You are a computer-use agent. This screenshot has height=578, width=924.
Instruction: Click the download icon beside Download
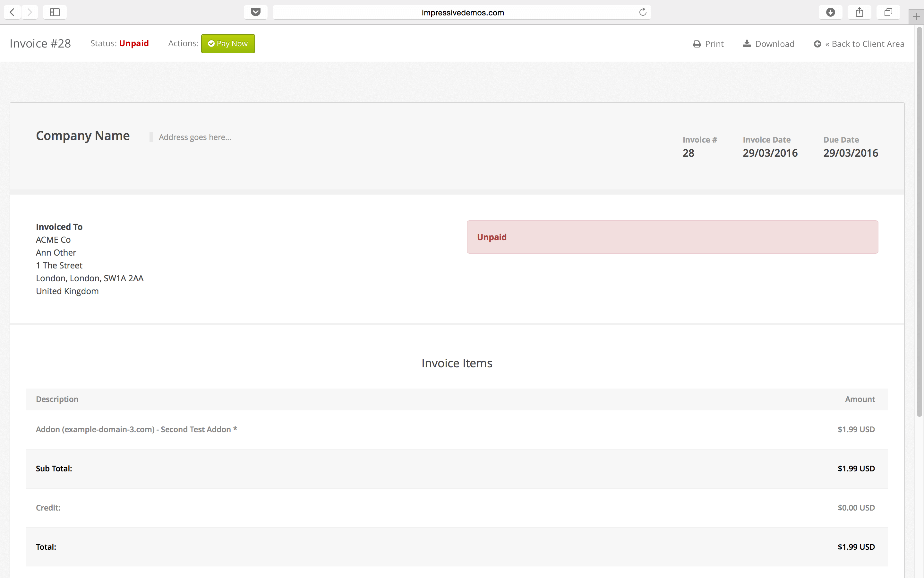click(x=747, y=44)
